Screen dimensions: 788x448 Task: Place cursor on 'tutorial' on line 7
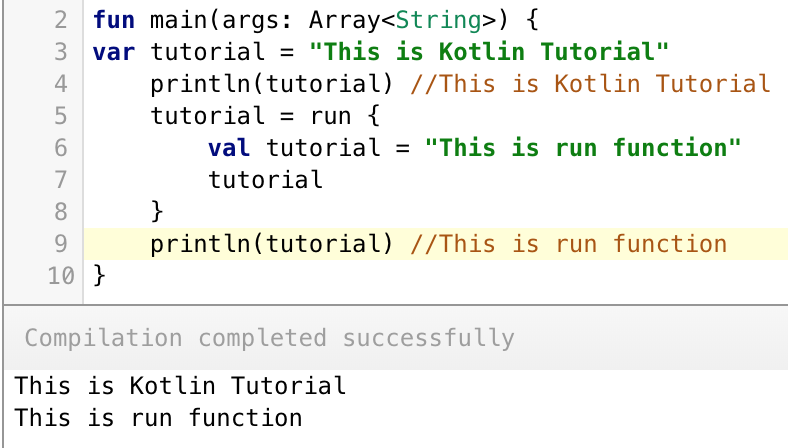265,180
